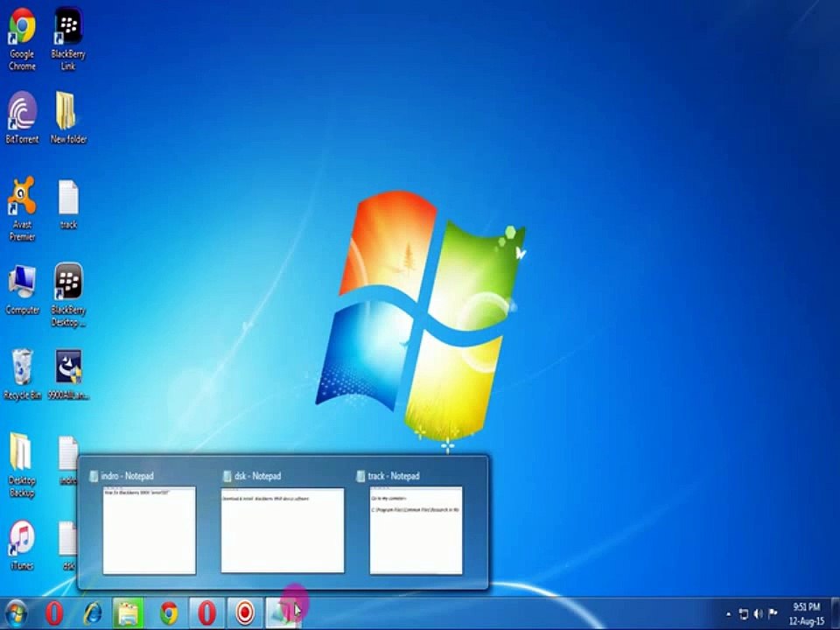Click the Notepad group taskbar button

pyautogui.click(x=284, y=613)
